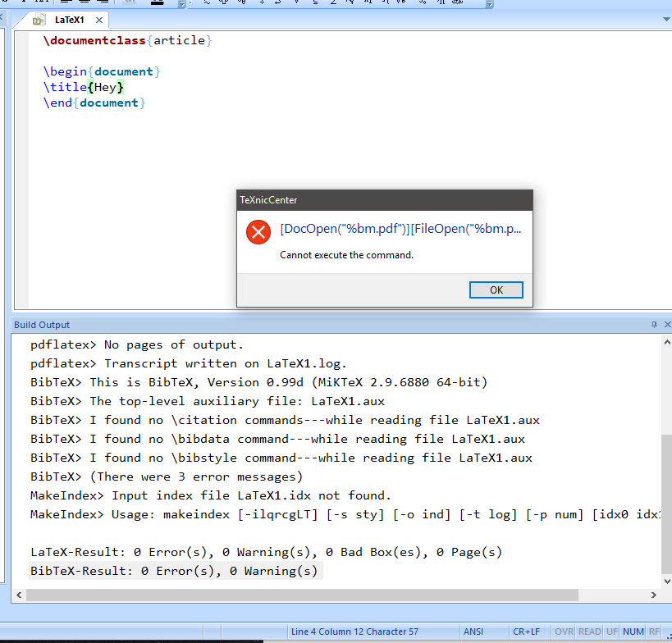Viewport: 672px width, 643px height.
Task: Click the red error icon in dialog
Action: (x=258, y=232)
